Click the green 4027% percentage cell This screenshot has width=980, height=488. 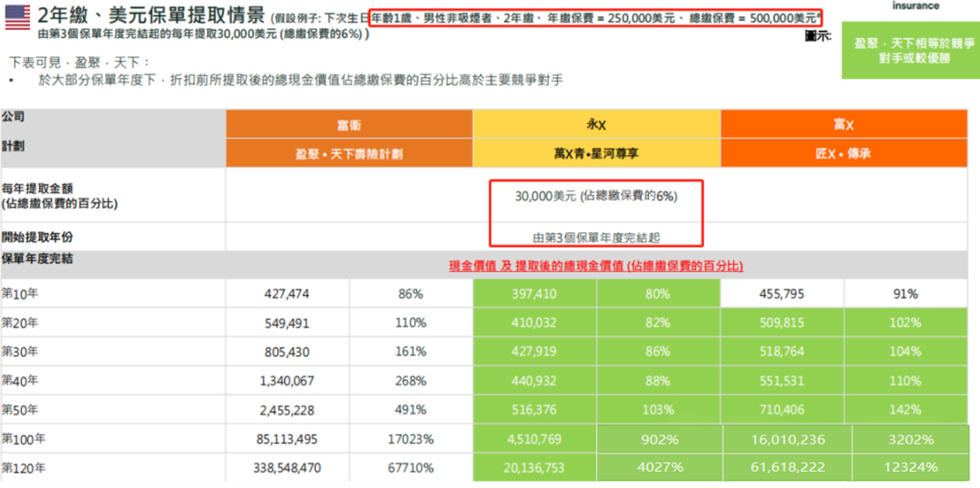point(657,468)
